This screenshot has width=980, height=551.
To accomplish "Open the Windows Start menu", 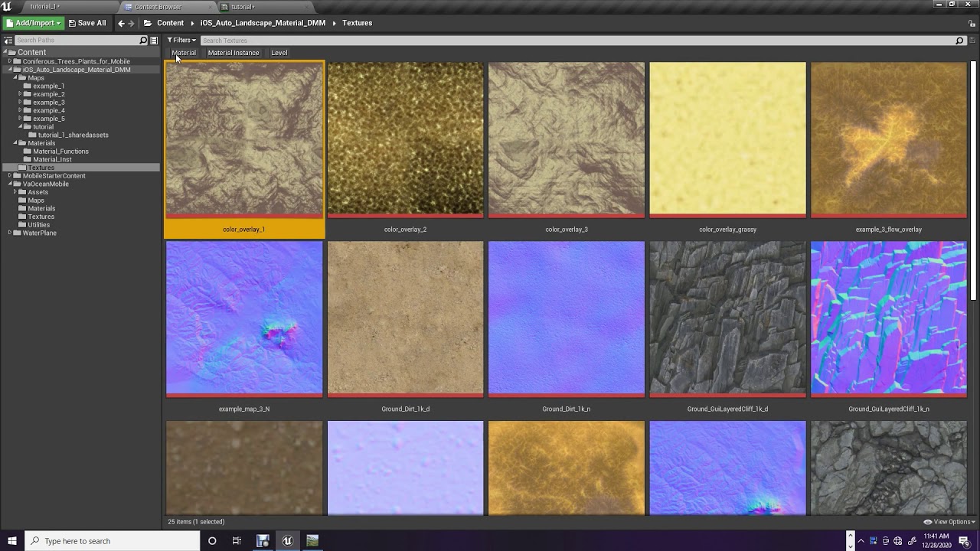I will (11, 541).
